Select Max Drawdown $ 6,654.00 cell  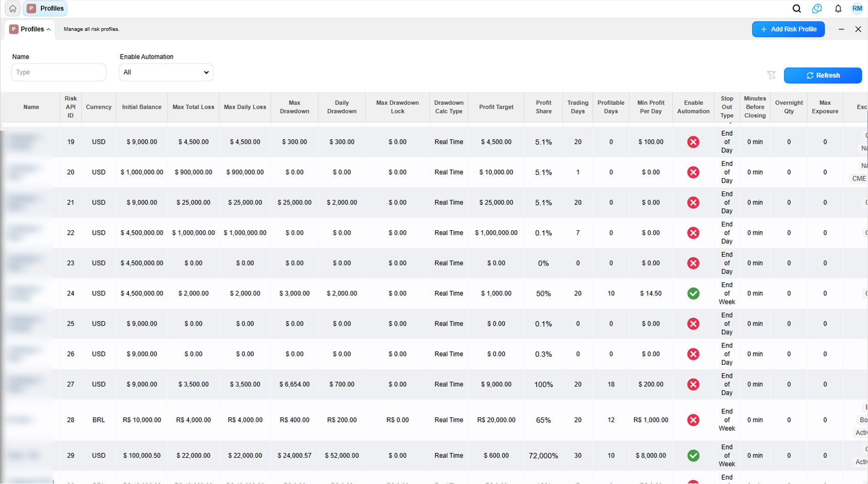294,384
